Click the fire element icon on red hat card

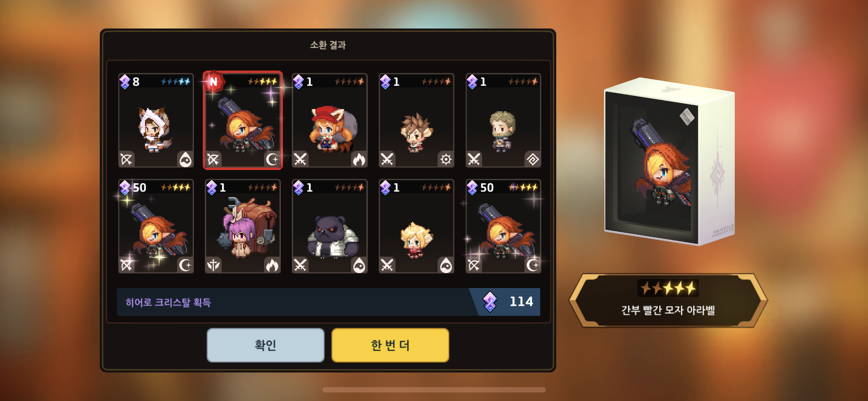tap(359, 159)
